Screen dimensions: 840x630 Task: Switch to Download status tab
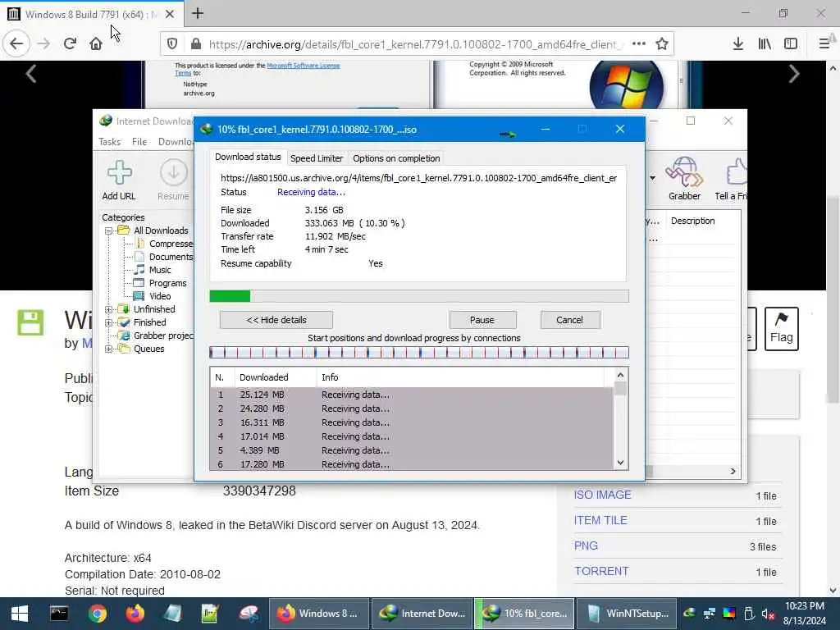click(248, 157)
